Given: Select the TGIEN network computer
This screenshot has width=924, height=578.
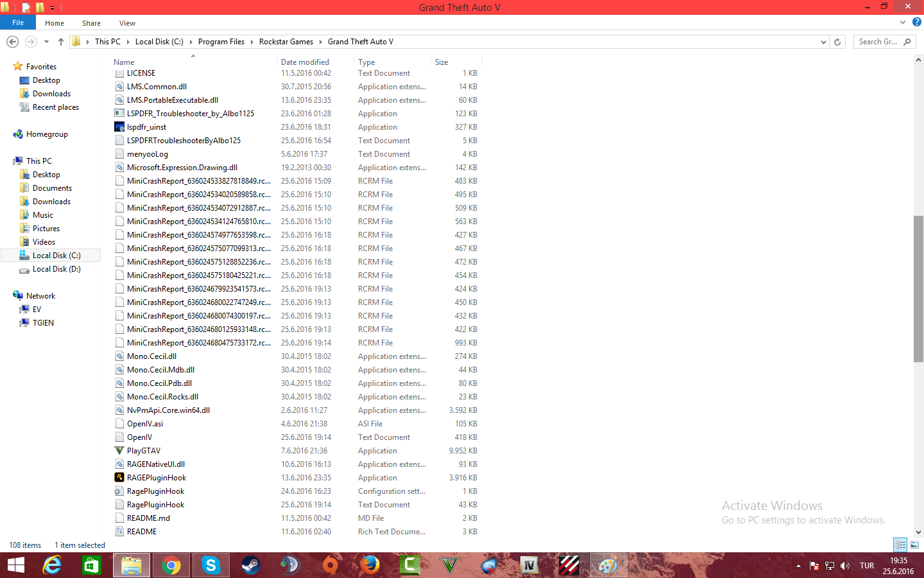Looking at the screenshot, I should [x=43, y=323].
